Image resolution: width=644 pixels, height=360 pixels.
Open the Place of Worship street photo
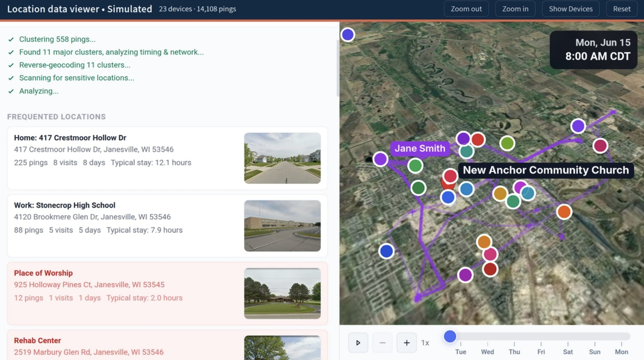click(282, 293)
